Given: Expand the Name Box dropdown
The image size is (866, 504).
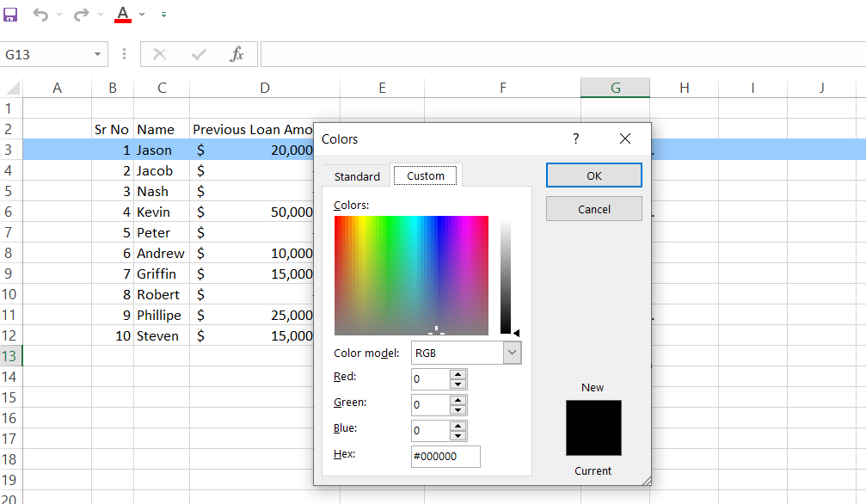Looking at the screenshot, I should tap(97, 54).
